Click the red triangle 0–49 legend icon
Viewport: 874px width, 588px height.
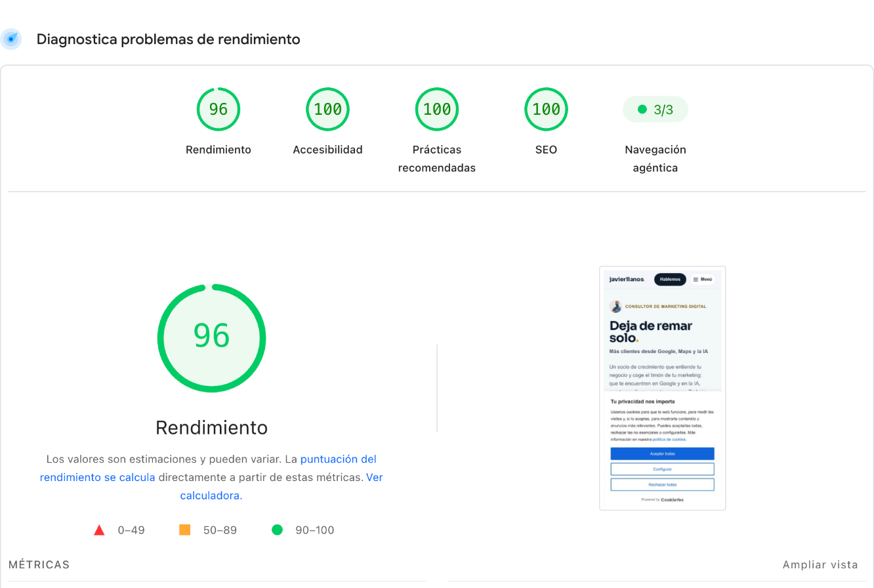(x=100, y=530)
